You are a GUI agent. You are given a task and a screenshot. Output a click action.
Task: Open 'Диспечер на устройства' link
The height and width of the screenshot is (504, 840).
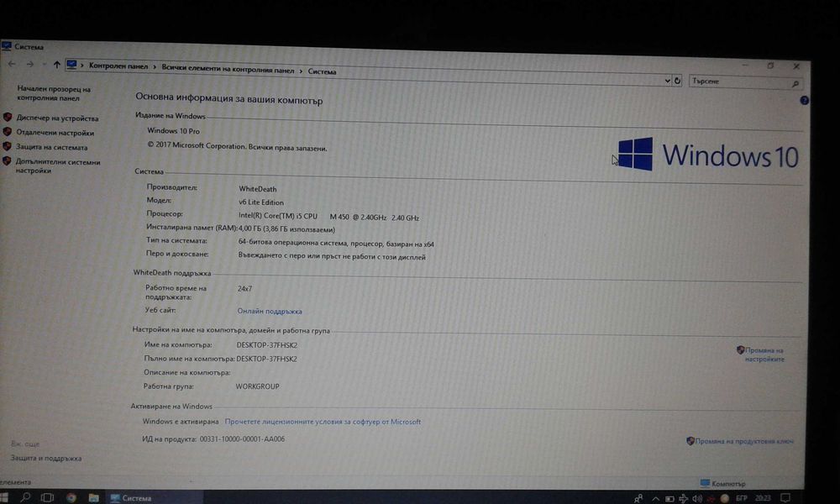(x=57, y=118)
